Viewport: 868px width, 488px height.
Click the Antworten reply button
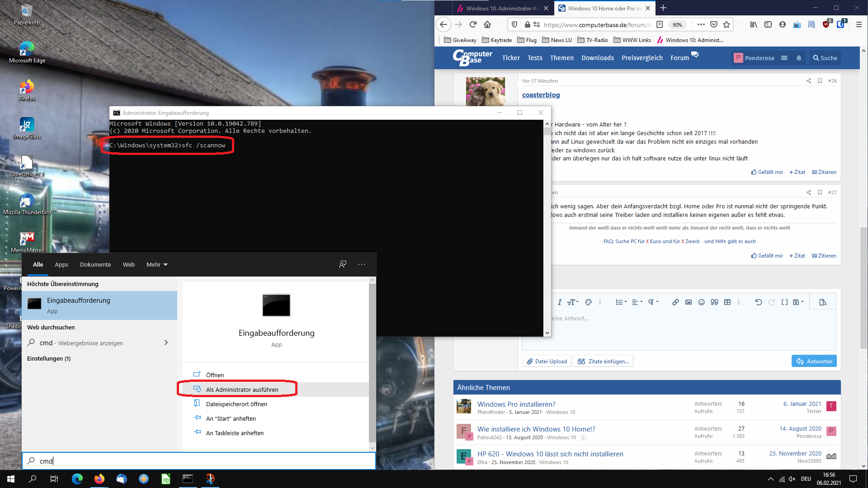(x=814, y=361)
